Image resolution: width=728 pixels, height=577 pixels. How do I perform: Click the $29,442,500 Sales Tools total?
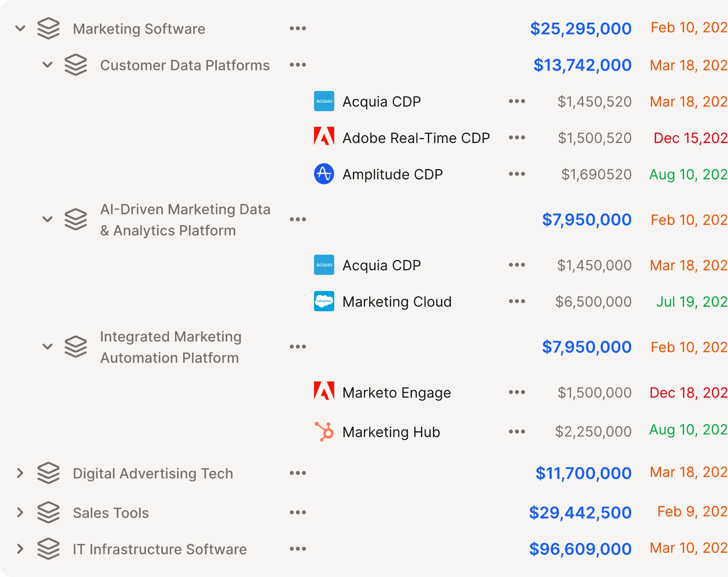click(580, 512)
